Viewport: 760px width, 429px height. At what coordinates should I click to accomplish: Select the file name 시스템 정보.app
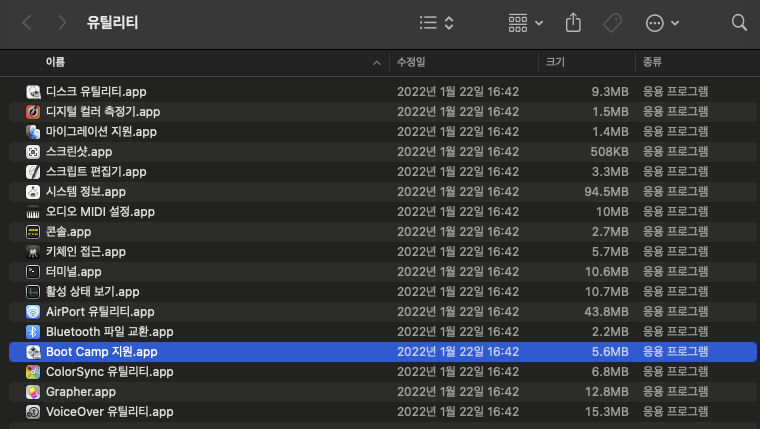(86, 191)
